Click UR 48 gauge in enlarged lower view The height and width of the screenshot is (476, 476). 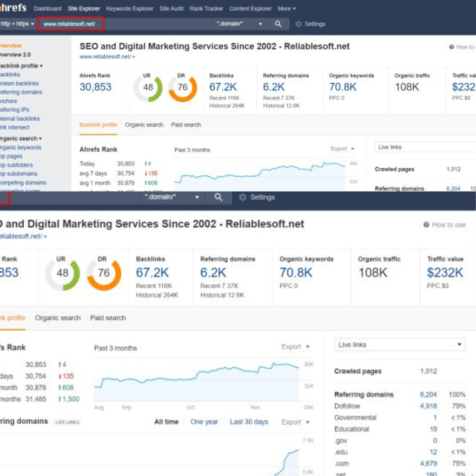click(63, 273)
